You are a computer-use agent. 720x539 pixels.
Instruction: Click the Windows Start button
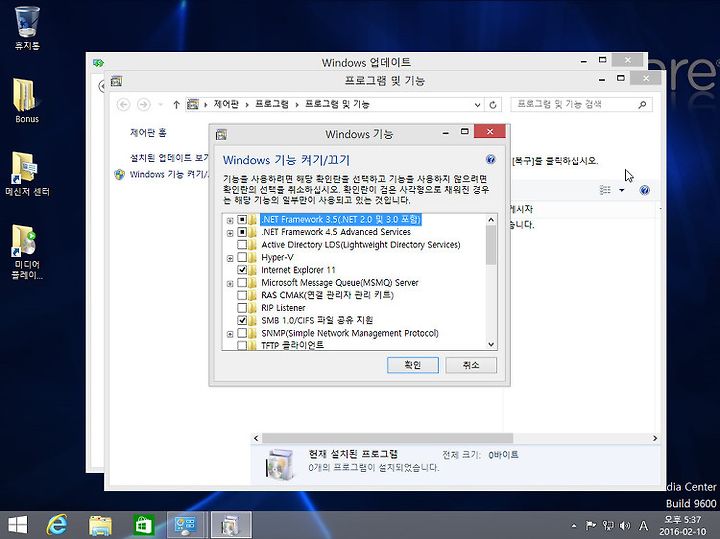[x=18, y=525]
